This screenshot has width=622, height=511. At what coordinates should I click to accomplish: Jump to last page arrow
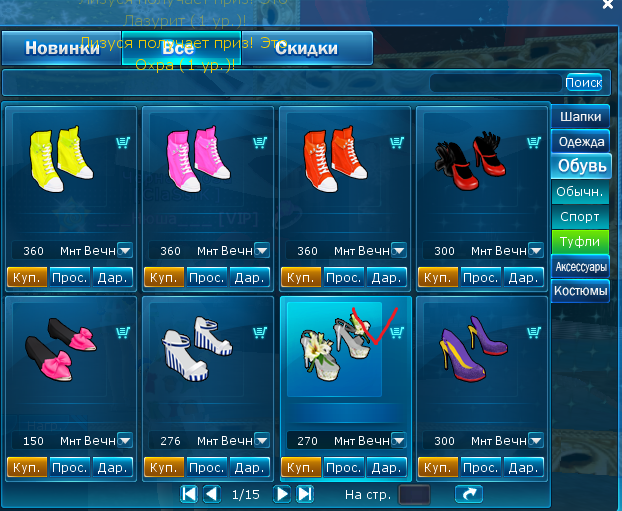pyautogui.click(x=305, y=494)
